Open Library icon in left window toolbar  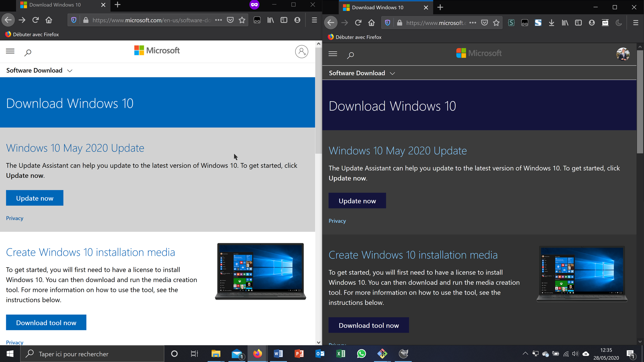270,20
